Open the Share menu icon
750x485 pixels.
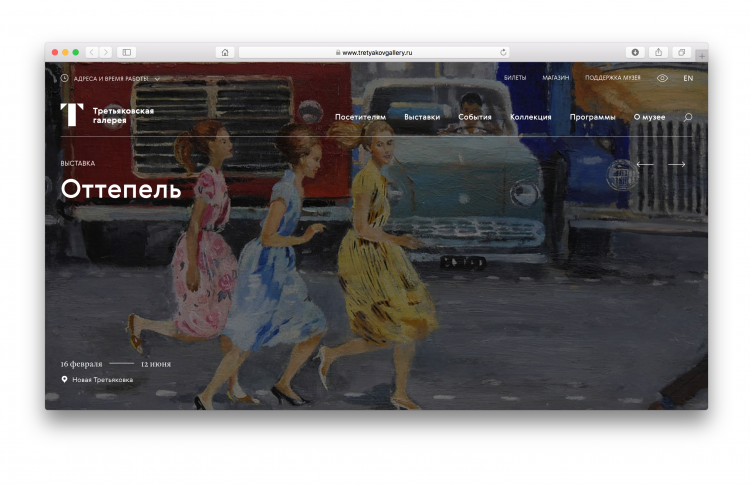pyautogui.click(x=659, y=52)
